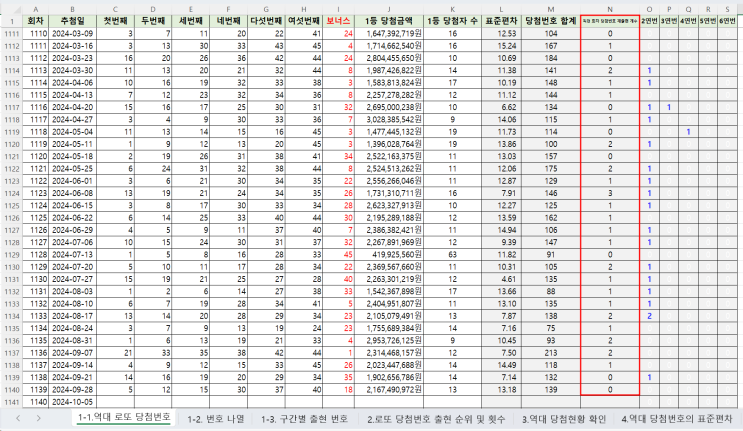Click the '다섯번째' header cell
The height and width of the screenshot is (431, 743).
click(266, 21)
